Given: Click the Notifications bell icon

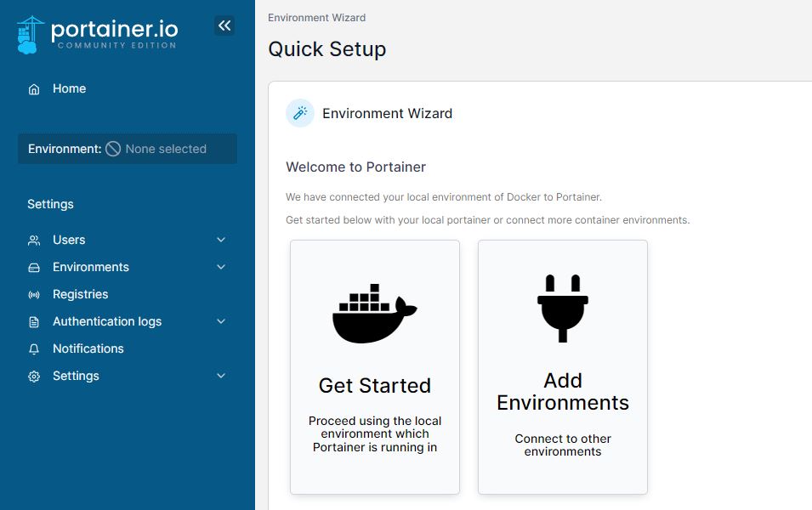Looking at the screenshot, I should [x=34, y=349].
